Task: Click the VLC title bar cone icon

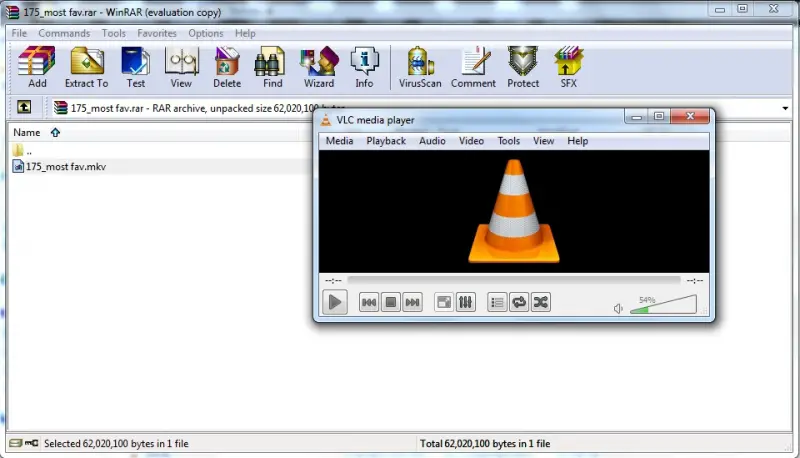Action: pyautogui.click(x=326, y=120)
